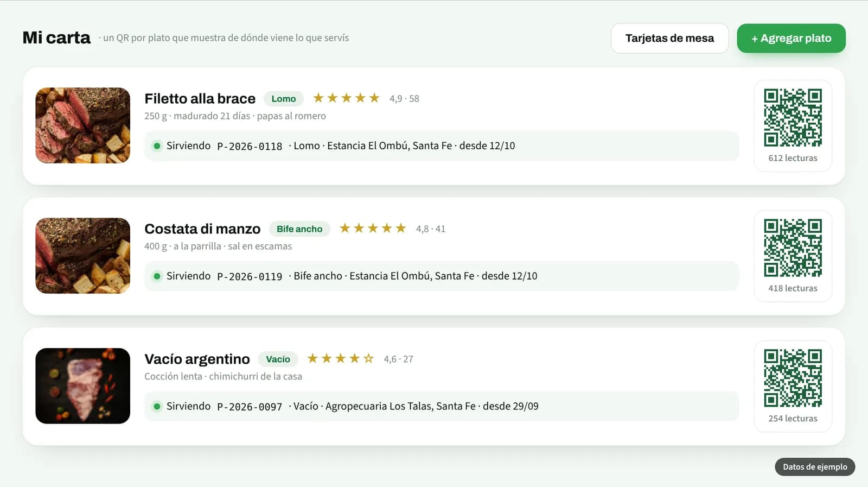The height and width of the screenshot is (487, 868).
Task: Click lot code P-2026-0118
Action: click(250, 146)
